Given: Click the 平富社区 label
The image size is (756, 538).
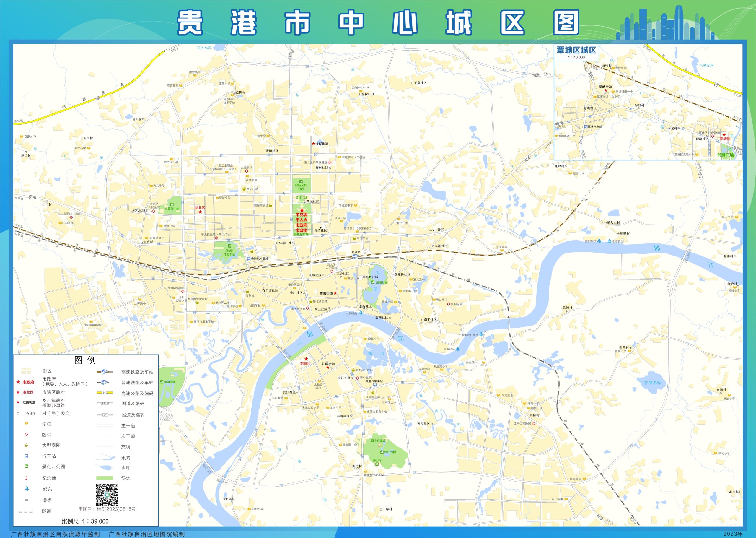Looking at the screenshot, I should pyautogui.click(x=420, y=83).
